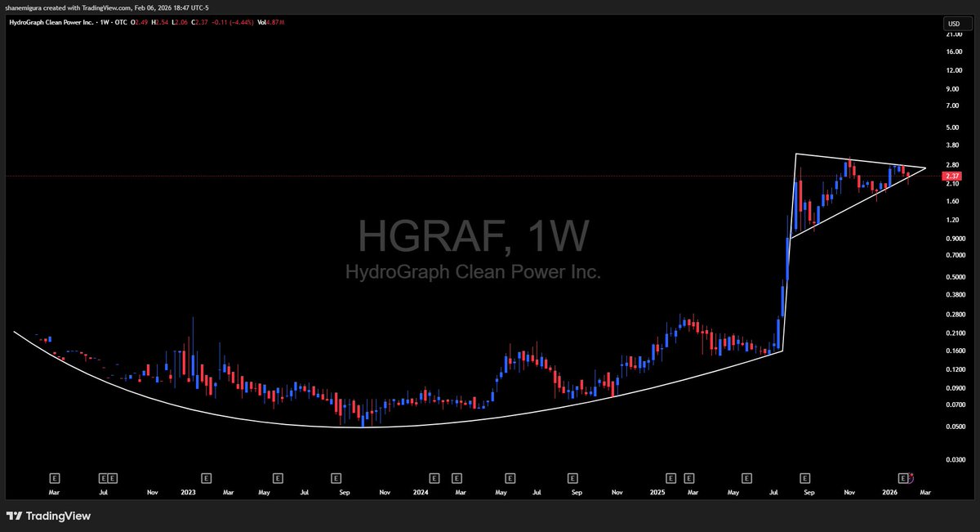This screenshot has width=980, height=532.
Task: Click the earnings E marker above Mar 2022
Action: (x=56, y=476)
